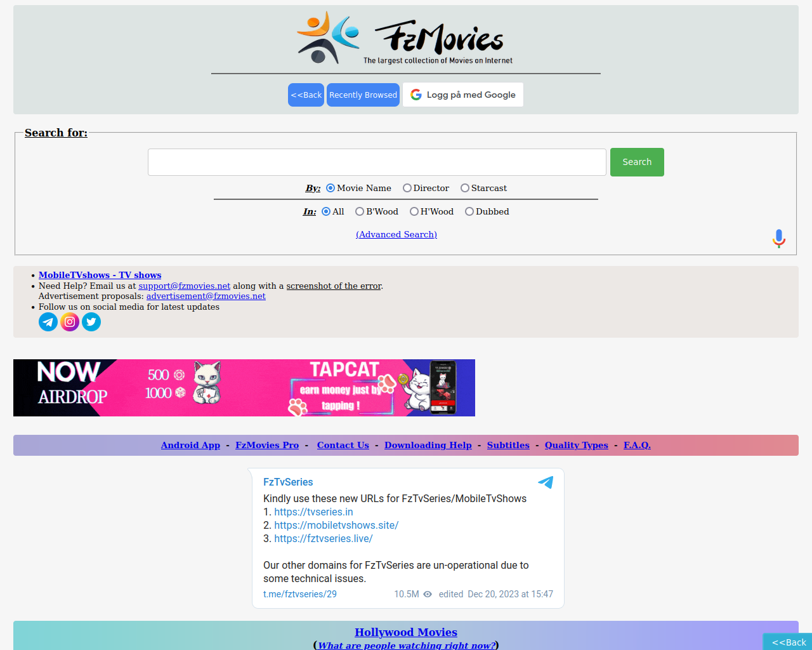
Task: Click advertisement@fzmovies.net email link
Action: (206, 296)
